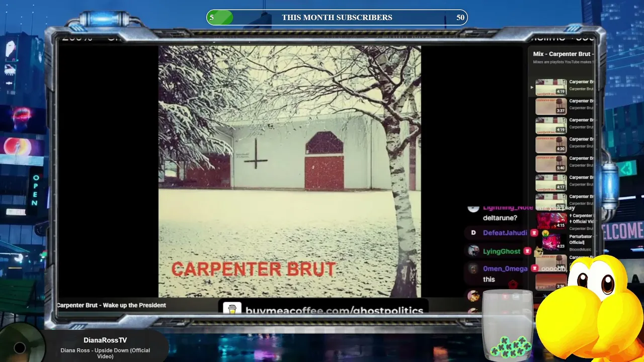Screen dimensions: 644x362
Task: Click the doge emote in LyingGhost's message
Action: [538, 251]
